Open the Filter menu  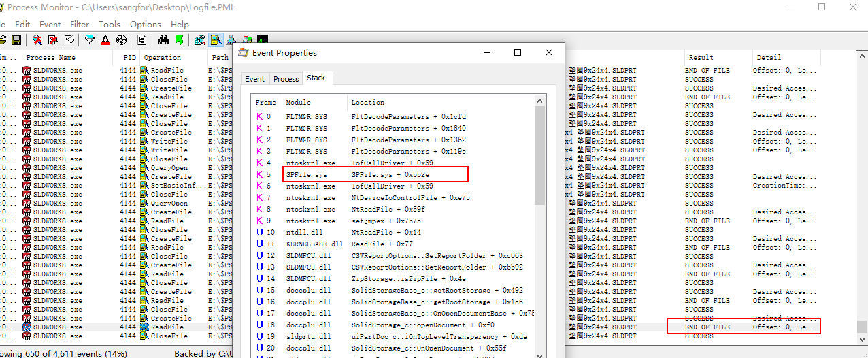click(80, 24)
